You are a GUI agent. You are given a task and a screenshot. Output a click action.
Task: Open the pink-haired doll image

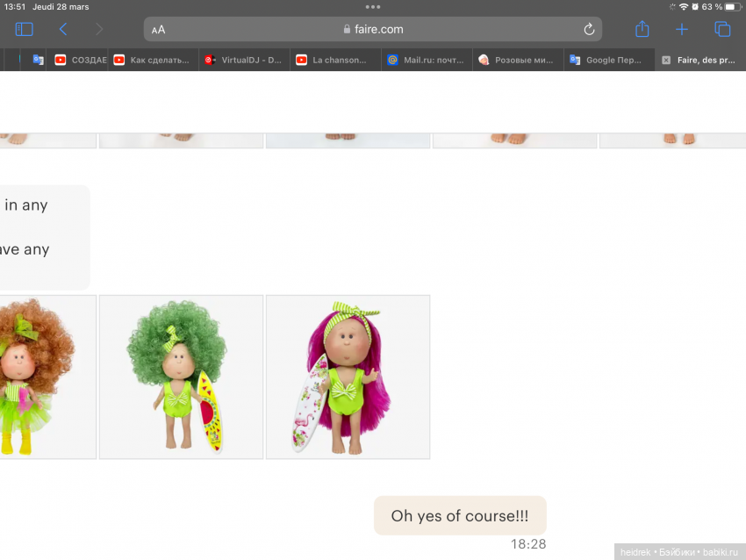(x=348, y=377)
